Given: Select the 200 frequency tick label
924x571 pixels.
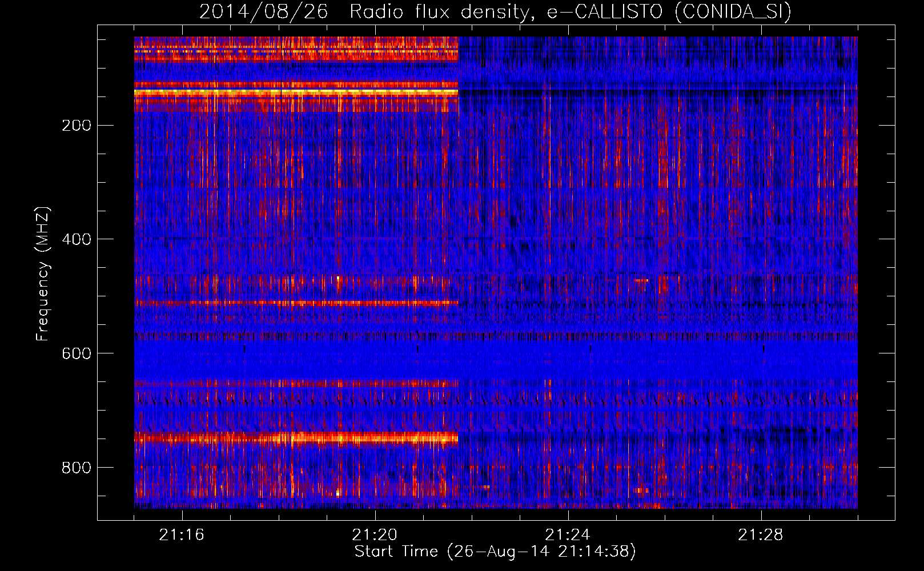Looking at the screenshot, I should pyautogui.click(x=77, y=125).
